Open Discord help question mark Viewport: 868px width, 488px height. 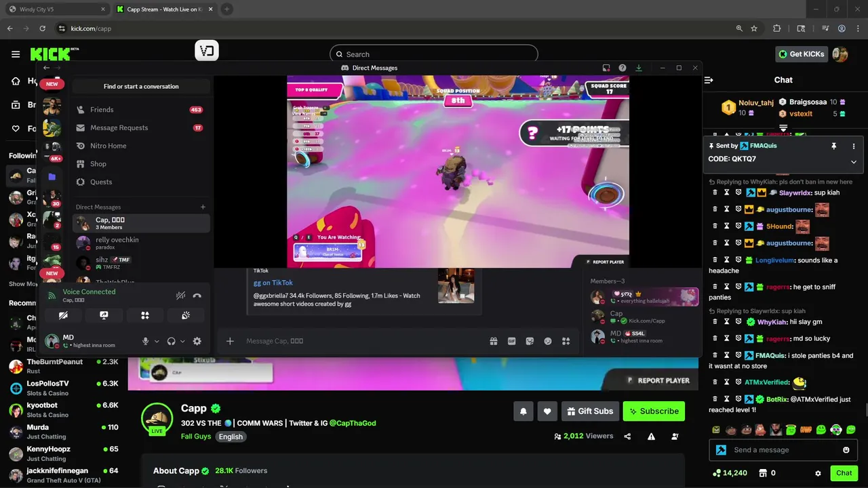coord(623,68)
